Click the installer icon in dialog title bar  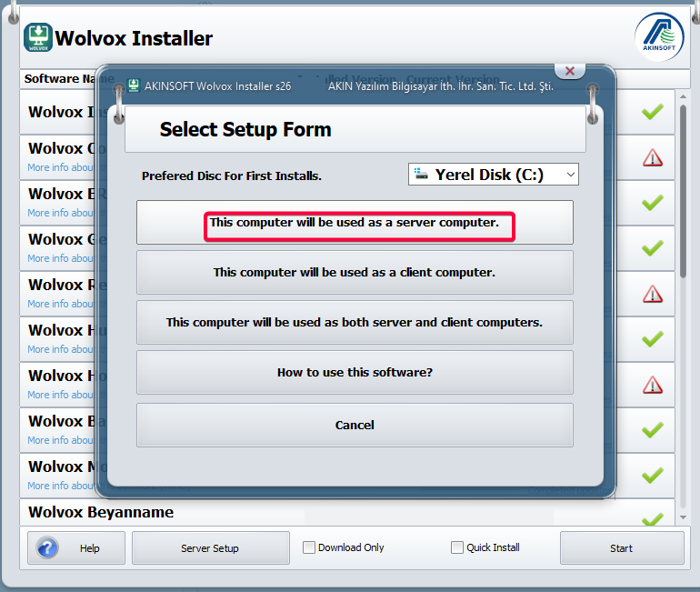[x=134, y=85]
